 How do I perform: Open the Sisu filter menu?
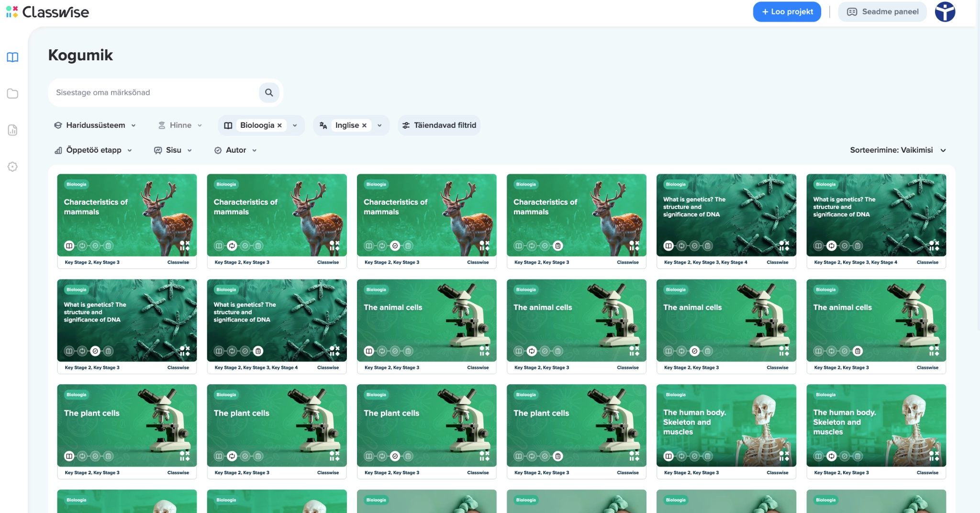pos(173,150)
